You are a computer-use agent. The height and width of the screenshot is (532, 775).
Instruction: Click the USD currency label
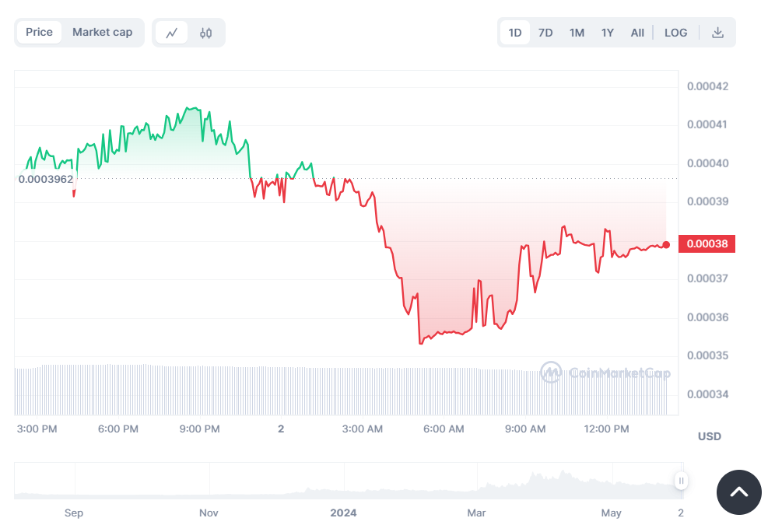710,436
